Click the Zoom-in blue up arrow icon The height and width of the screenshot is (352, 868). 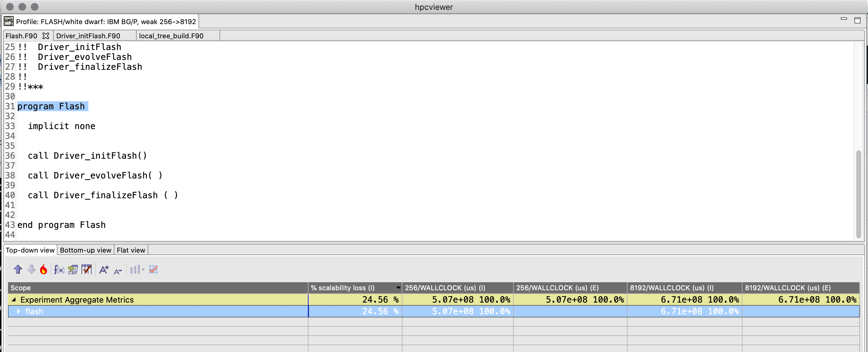coord(18,270)
